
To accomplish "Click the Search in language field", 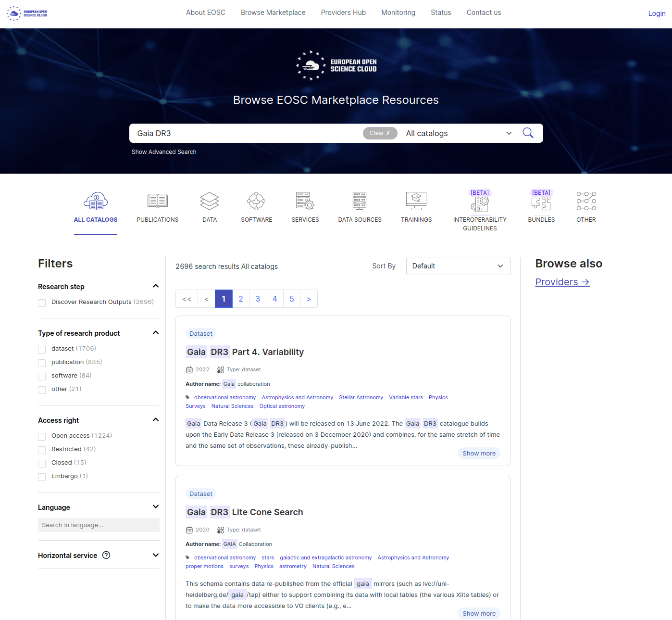I will (99, 525).
